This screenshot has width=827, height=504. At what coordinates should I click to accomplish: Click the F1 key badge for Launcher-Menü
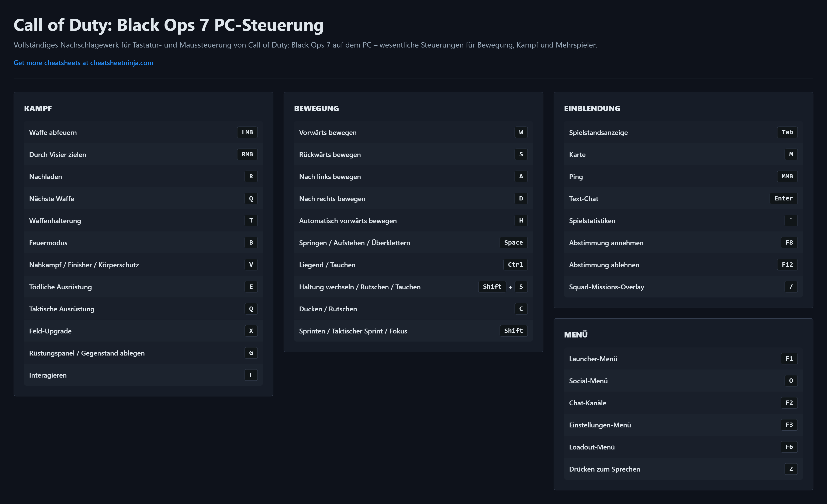(789, 358)
